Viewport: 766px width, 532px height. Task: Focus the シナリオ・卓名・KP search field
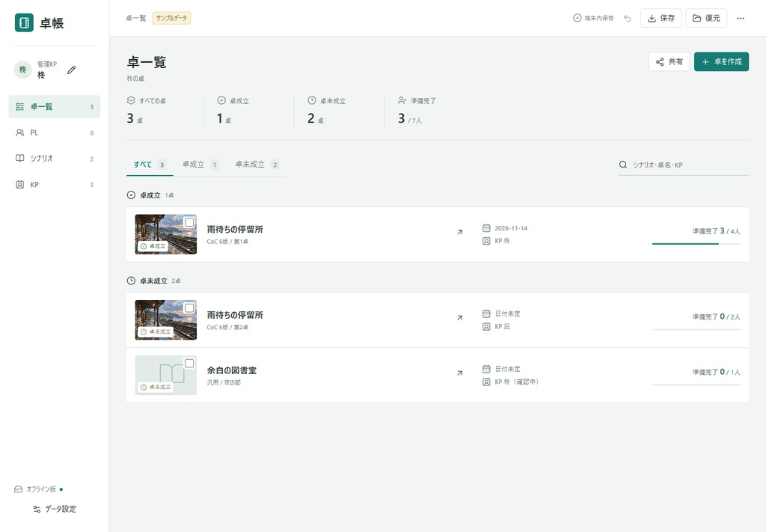[684, 165]
